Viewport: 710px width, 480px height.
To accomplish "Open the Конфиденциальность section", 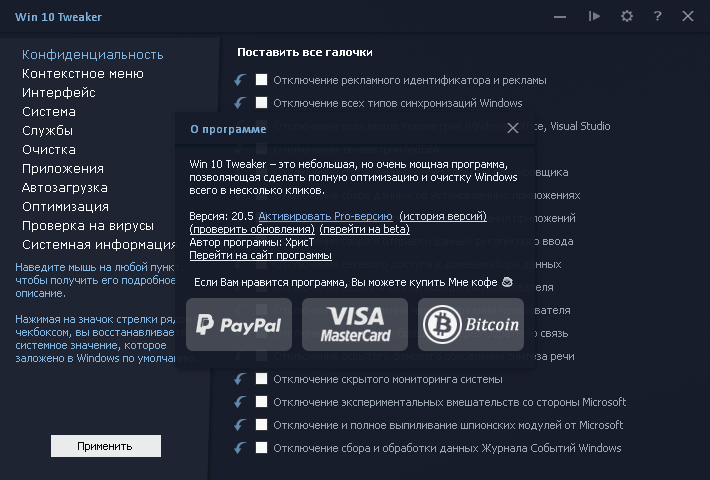I will point(92,55).
